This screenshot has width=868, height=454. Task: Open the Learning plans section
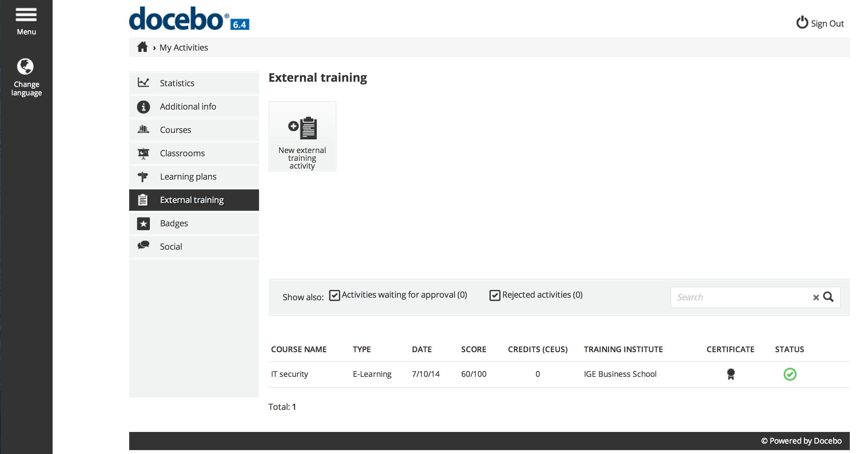pyautogui.click(x=194, y=177)
